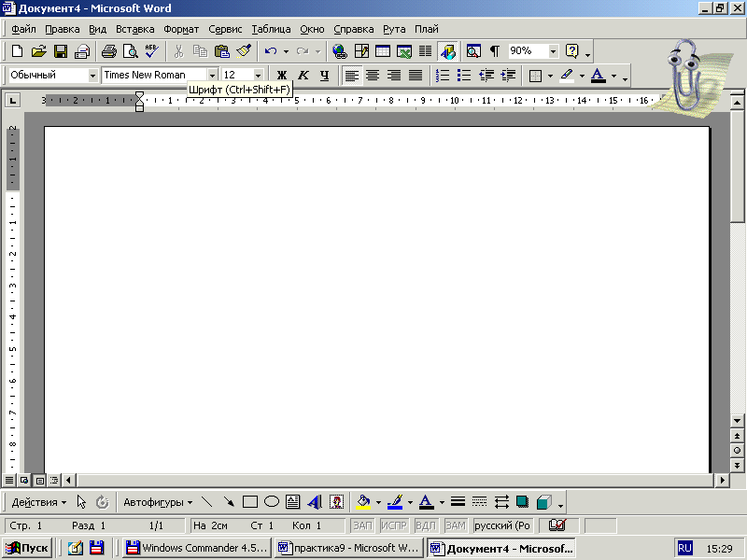
Task: Apply drawing toolbar blue line color
Action: tap(395, 502)
